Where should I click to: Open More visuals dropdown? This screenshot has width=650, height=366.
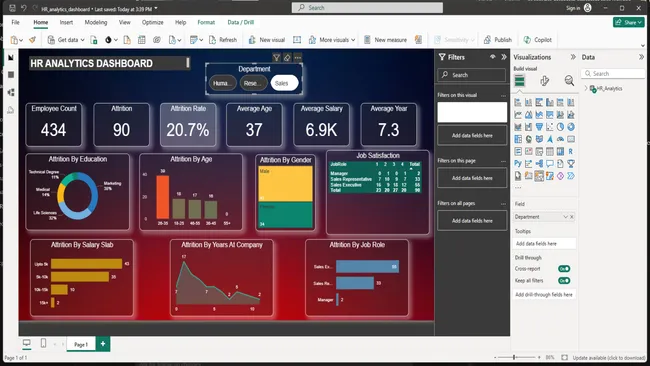(x=353, y=40)
